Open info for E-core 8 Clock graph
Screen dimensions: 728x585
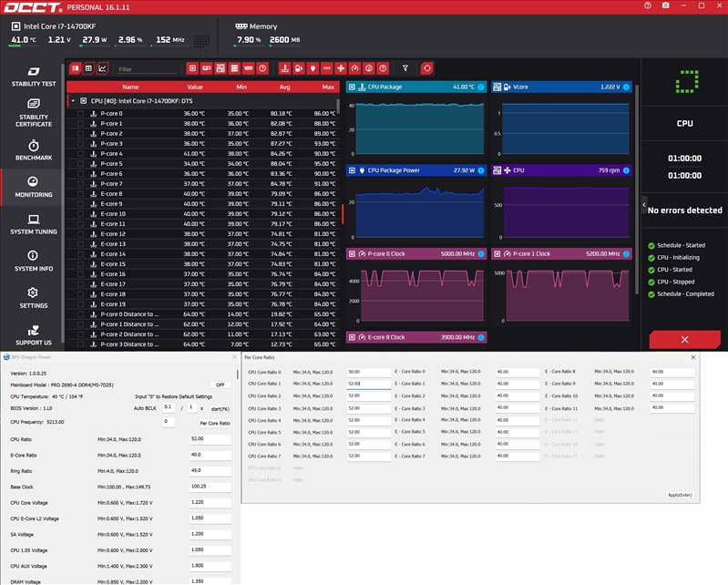[481, 337]
